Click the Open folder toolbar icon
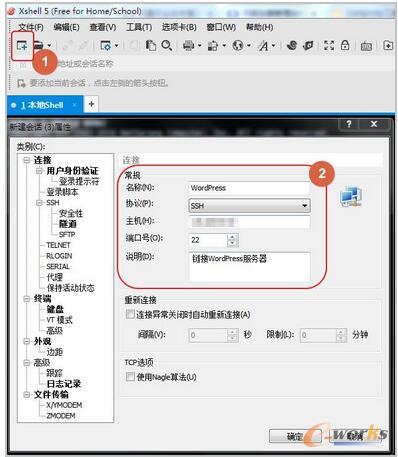The height and width of the screenshot is (457, 398). click(x=39, y=45)
